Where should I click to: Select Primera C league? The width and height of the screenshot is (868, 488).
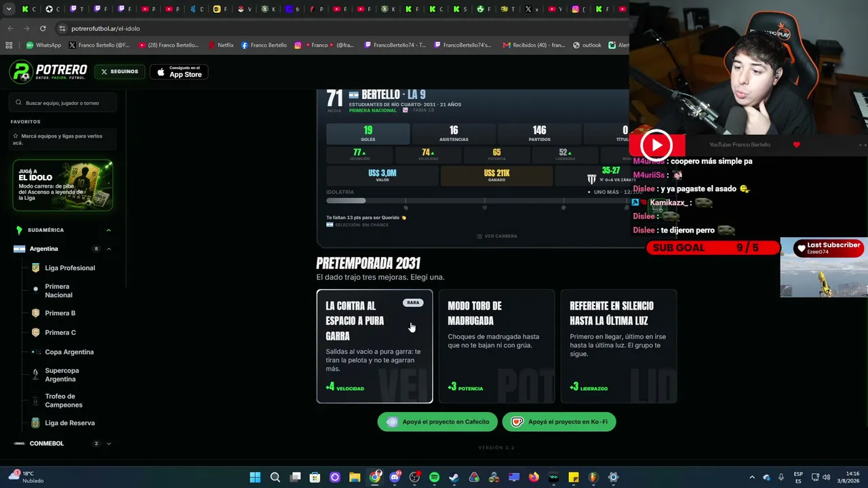pos(60,333)
